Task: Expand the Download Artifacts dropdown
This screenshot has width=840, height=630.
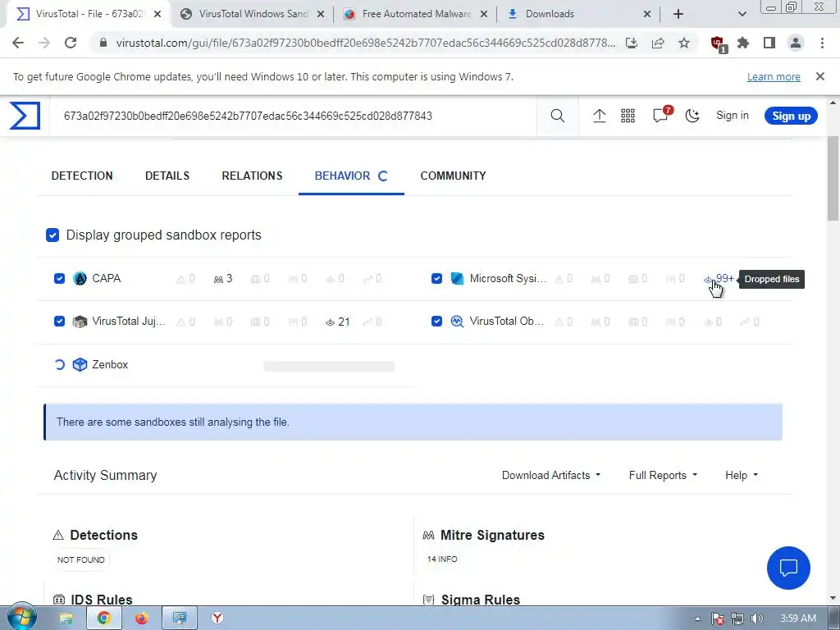Action: [551, 475]
